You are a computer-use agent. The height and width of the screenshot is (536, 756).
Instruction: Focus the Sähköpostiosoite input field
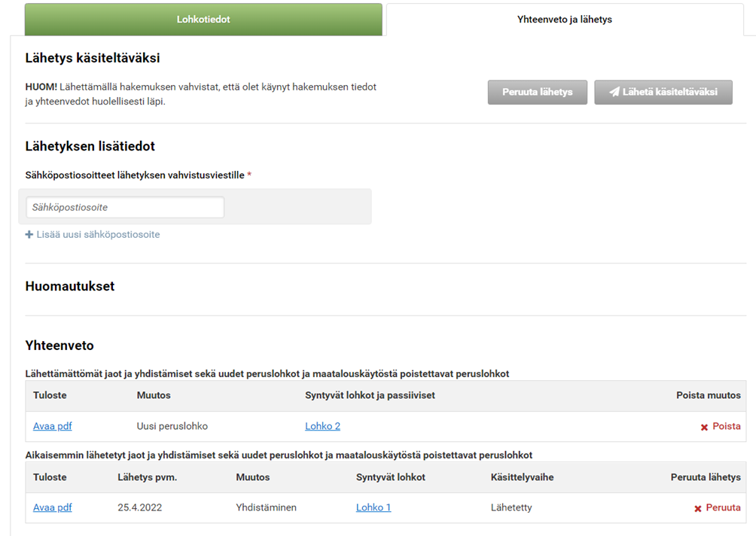(125, 207)
